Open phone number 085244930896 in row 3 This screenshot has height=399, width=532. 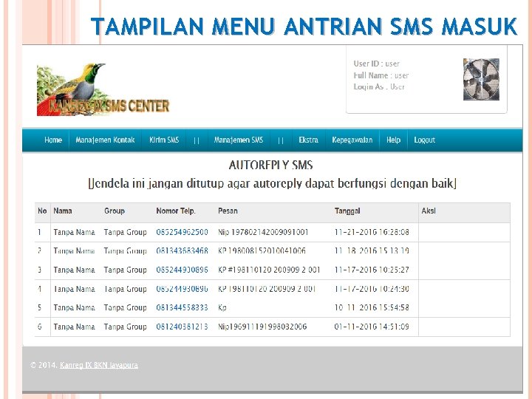(183, 270)
